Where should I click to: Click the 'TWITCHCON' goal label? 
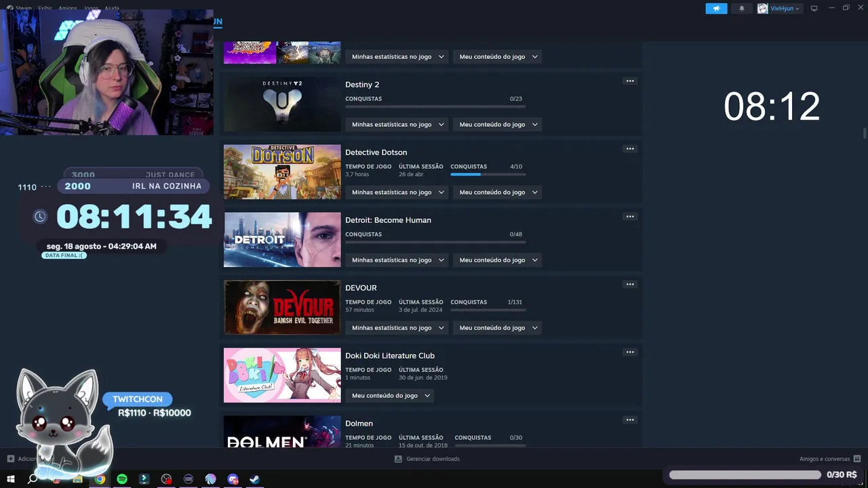[x=138, y=399]
